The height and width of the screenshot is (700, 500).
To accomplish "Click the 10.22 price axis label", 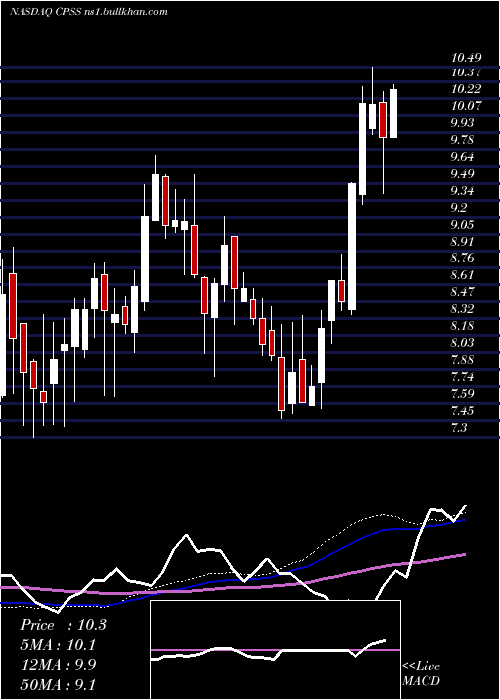I will tap(466, 89).
